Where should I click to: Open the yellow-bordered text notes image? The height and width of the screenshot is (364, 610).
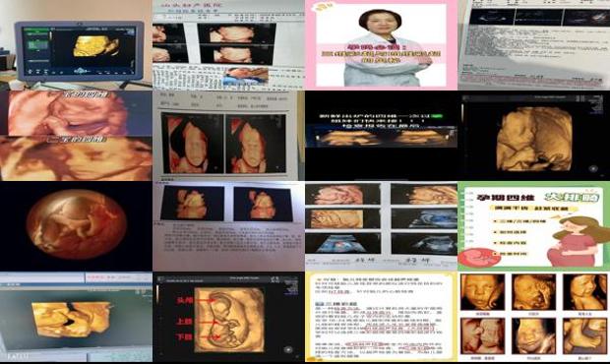[381, 318]
